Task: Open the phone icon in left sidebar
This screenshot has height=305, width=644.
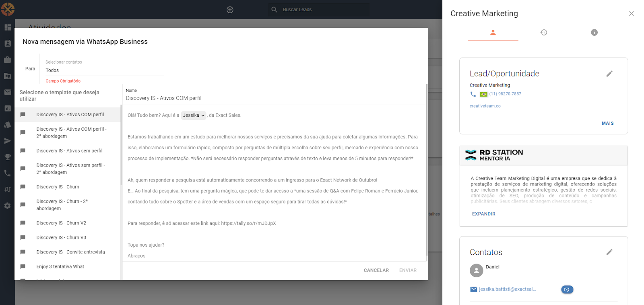Action: 8,173
